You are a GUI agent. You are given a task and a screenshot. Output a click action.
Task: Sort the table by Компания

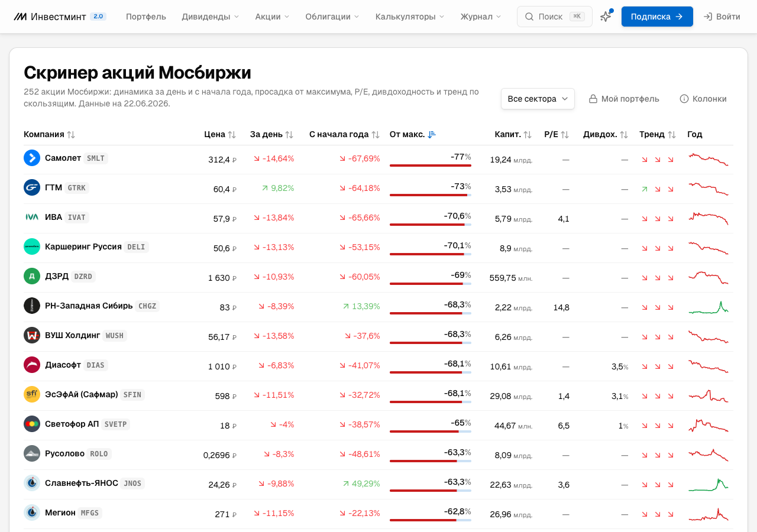(50, 134)
